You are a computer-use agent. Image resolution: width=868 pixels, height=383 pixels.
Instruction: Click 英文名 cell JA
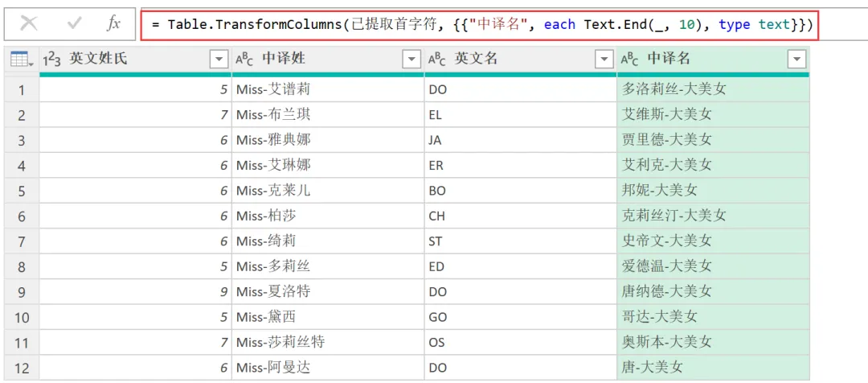[x=520, y=140]
